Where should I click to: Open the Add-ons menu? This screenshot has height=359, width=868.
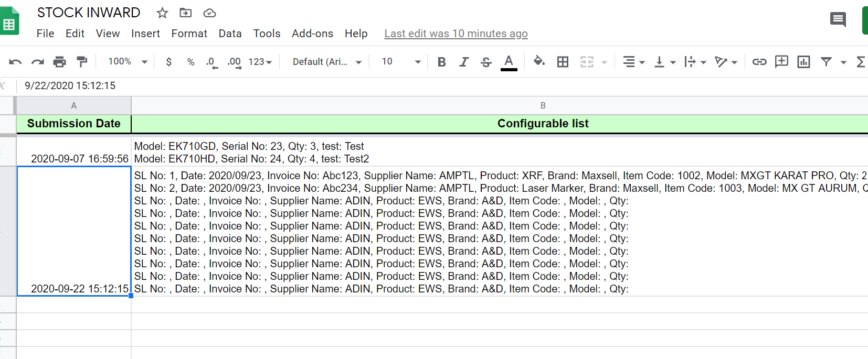(312, 34)
